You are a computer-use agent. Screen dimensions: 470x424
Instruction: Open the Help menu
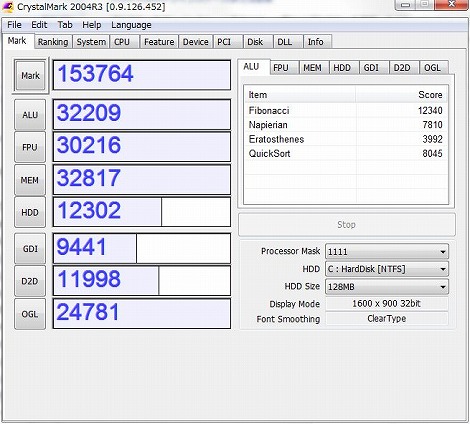92,25
